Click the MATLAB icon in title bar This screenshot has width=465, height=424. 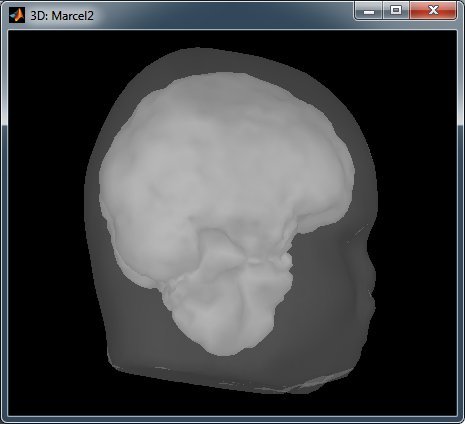pos(17,15)
